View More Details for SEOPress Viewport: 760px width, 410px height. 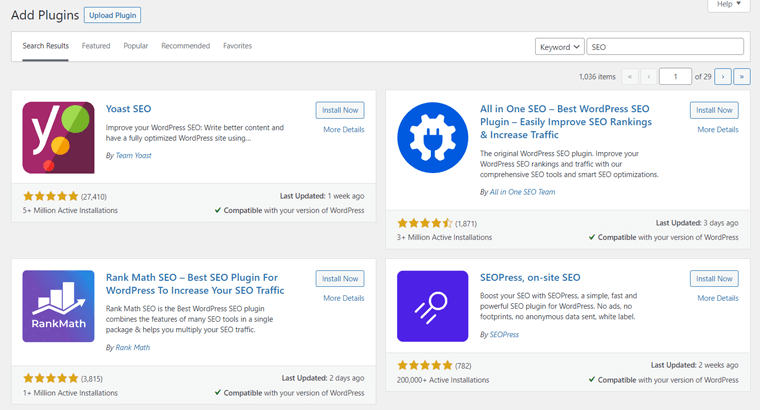pyautogui.click(x=718, y=298)
